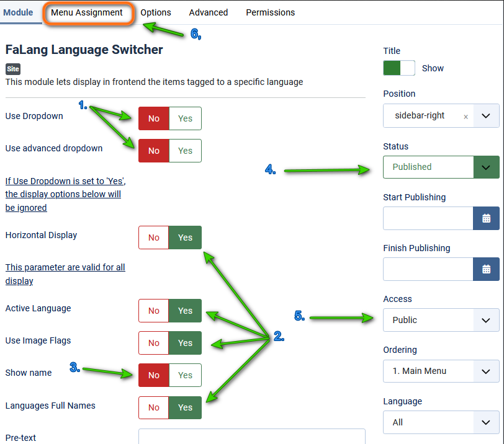
Task: Turn off Use Image Flags
Action: [153, 343]
